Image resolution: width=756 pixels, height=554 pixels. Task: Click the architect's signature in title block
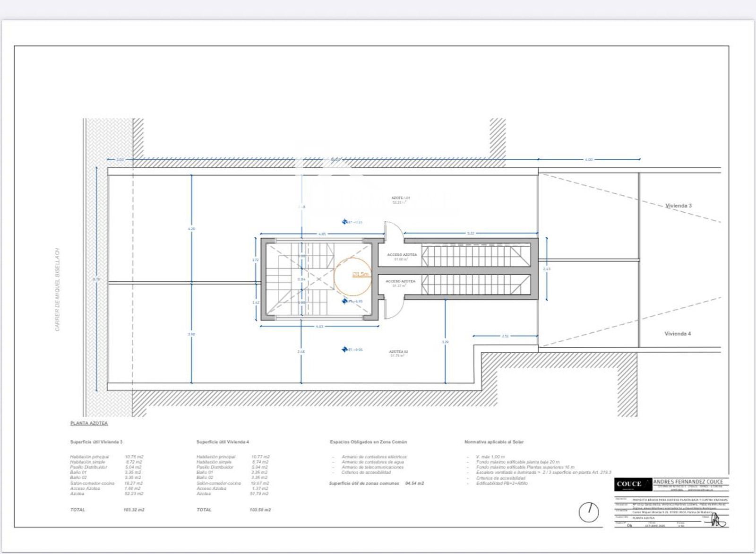pyautogui.click(x=718, y=521)
